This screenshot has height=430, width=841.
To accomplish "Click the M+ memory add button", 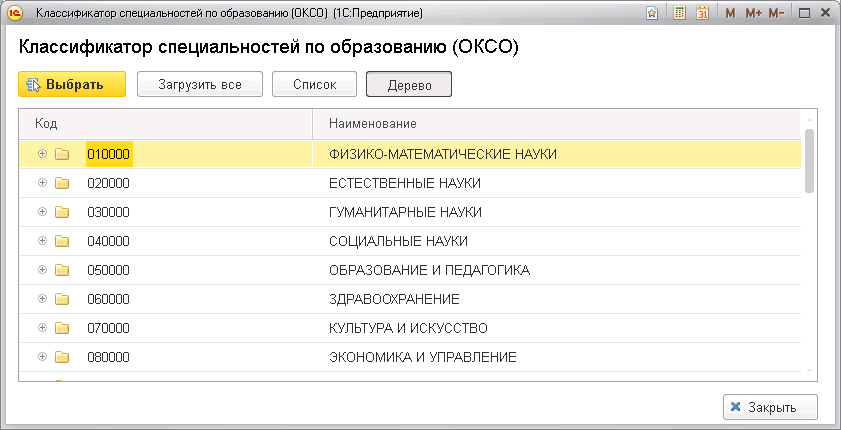I will coord(753,14).
